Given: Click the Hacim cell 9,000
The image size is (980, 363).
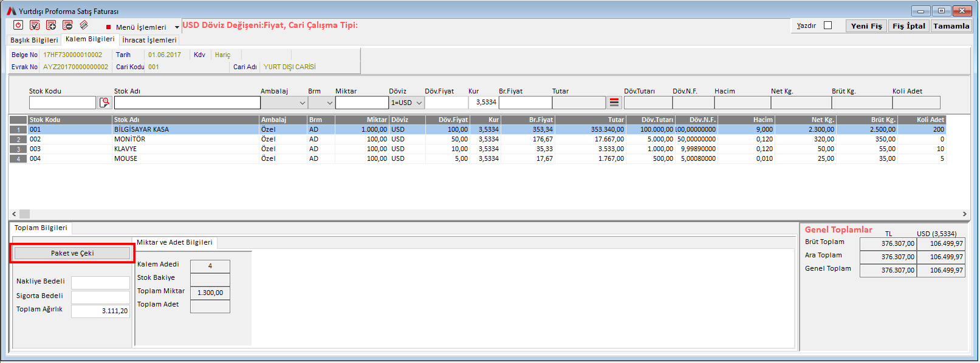Looking at the screenshot, I should (x=746, y=129).
